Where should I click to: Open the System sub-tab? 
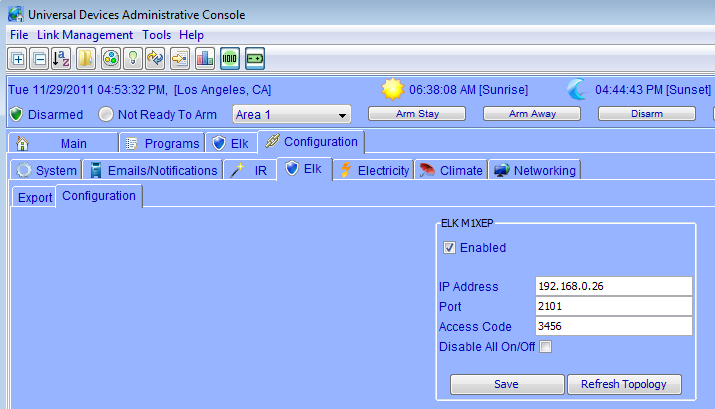(x=47, y=170)
